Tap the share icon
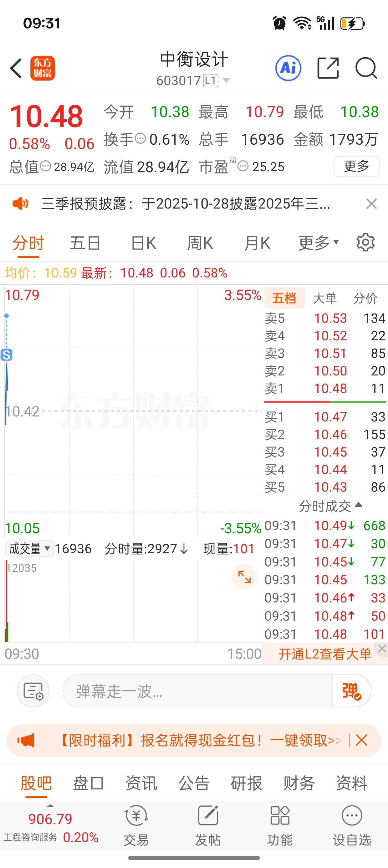Viewport: 388px width, 868px height. click(x=328, y=68)
